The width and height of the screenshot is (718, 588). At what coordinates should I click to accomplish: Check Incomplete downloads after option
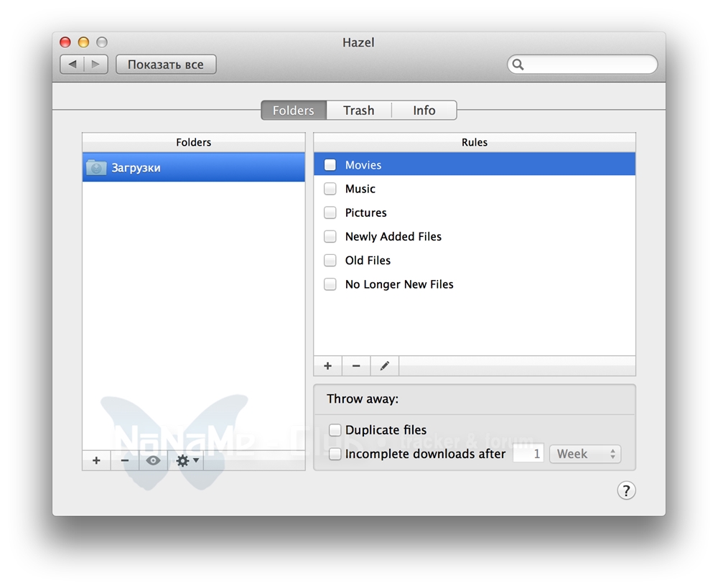click(x=335, y=454)
